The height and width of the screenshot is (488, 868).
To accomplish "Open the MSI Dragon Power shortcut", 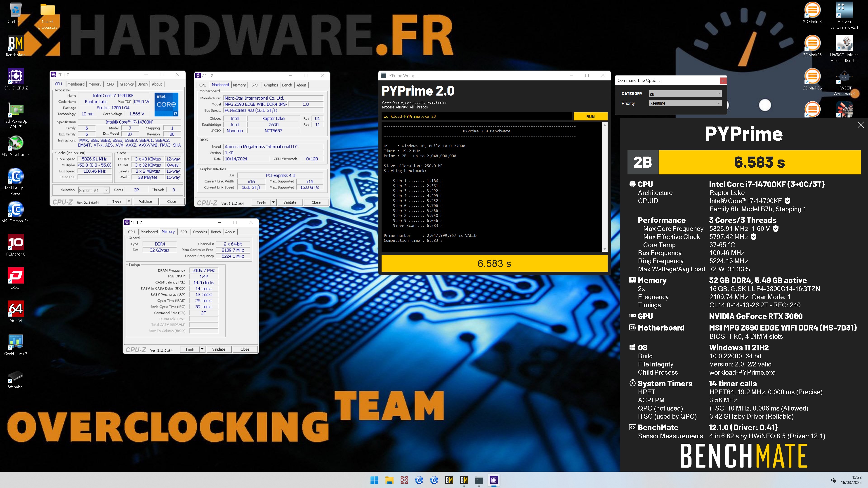I will click(16, 182).
